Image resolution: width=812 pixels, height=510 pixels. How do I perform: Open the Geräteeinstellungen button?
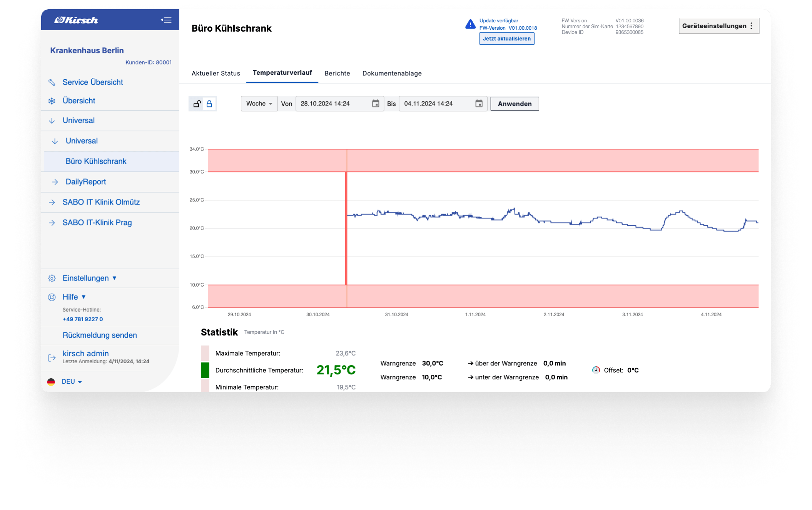click(719, 26)
